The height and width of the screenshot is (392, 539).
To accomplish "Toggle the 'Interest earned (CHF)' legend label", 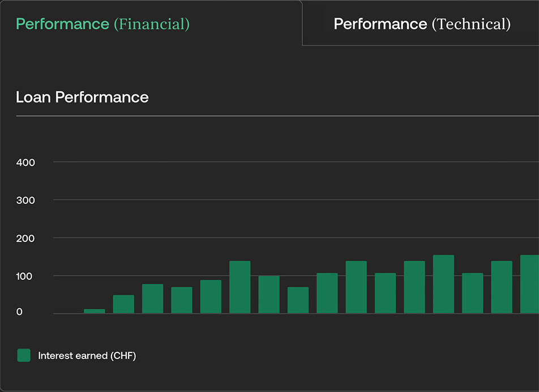I will tap(87, 356).
